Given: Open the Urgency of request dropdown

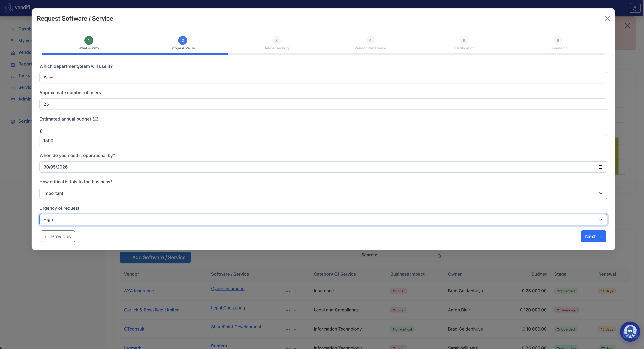Looking at the screenshot, I should pos(323,219).
